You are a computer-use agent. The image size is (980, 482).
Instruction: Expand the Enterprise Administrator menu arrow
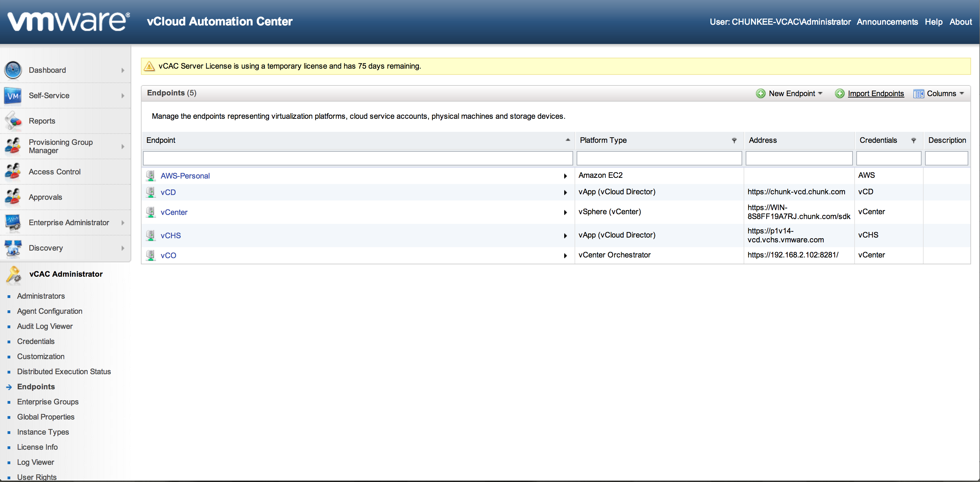point(123,223)
